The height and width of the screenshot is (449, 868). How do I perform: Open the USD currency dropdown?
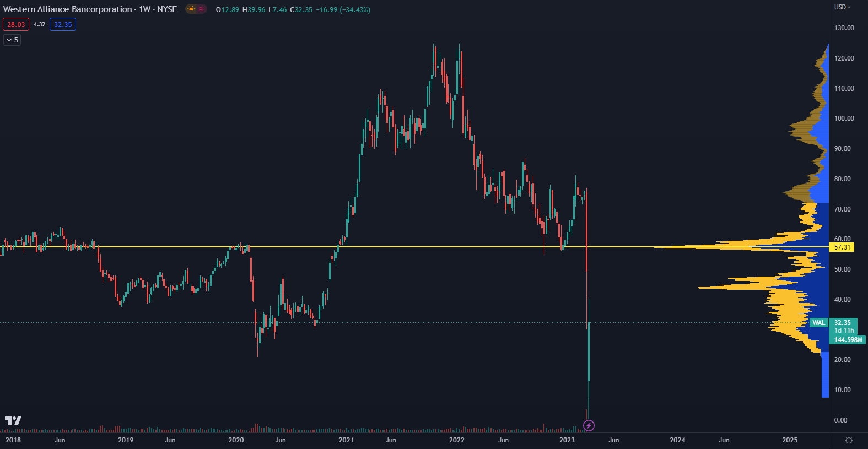click(842, 7)
